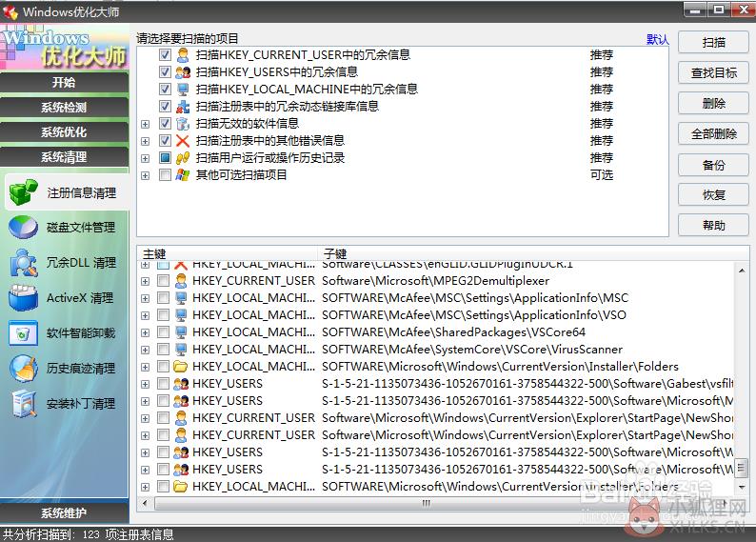Sort results by 子键 column header
This screenshot has width=756, height=542.
(533, 253)
